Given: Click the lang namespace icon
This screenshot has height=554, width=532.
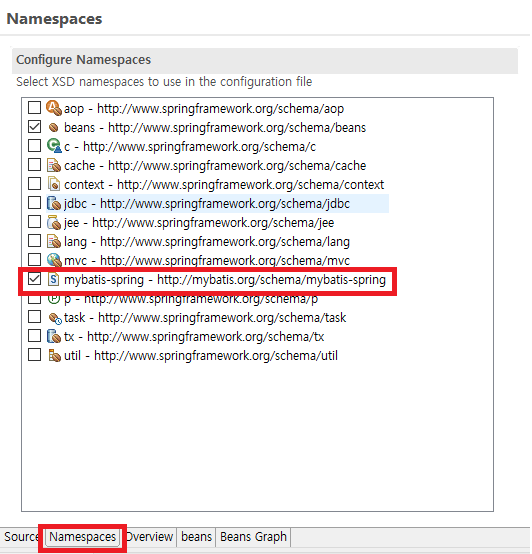Looking at the screenshot, I should point(54,241).
